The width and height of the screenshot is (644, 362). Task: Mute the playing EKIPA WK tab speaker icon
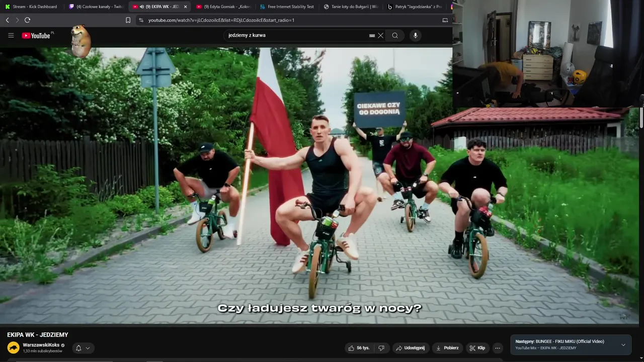pyautogui.click(x=142, y=7)
